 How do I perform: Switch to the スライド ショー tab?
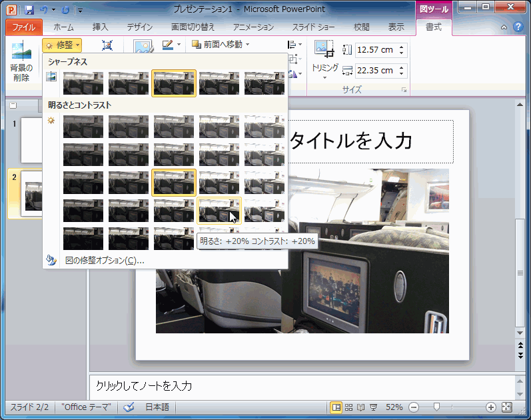pyautogui.click(x=313, y=27)
